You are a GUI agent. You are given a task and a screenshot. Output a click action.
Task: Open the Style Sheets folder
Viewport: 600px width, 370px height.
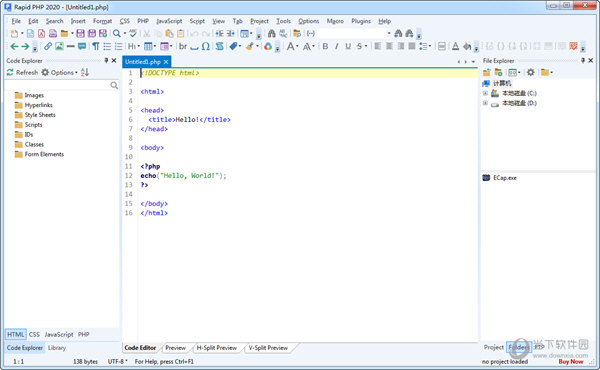pyautogui.click(x=35, y=115)
